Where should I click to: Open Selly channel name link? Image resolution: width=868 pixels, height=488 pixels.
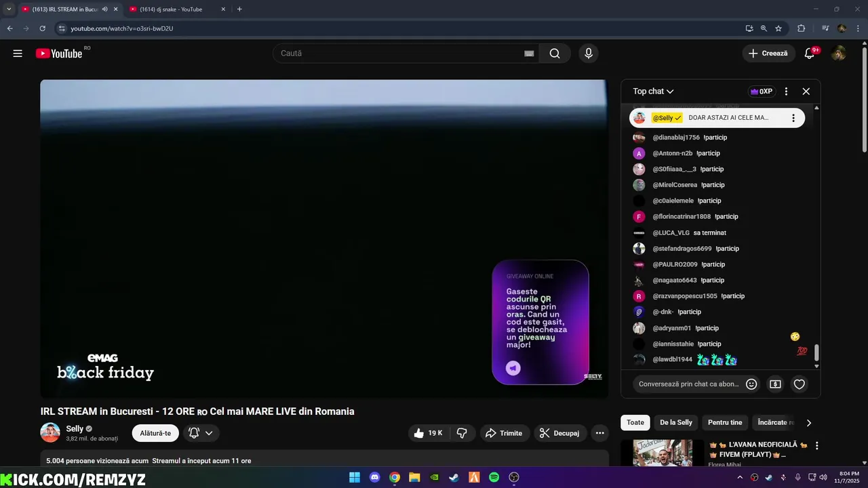point(75,429)
